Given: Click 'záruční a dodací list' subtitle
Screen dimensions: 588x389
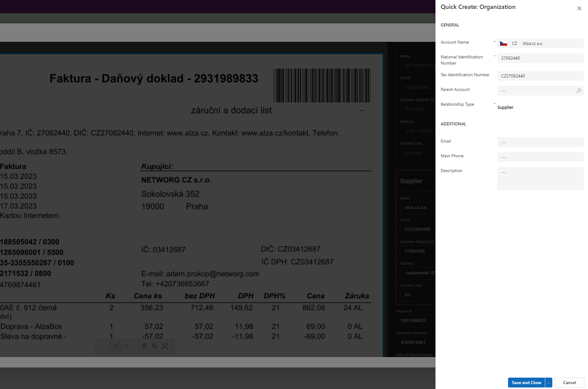Looking at the screenshot, I should [x=231, y=110].
